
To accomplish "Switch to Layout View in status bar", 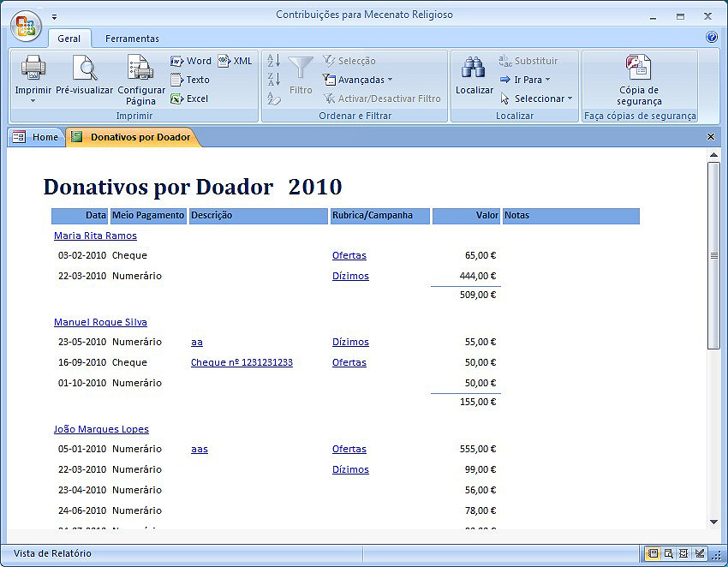I will tap(683, 553).
